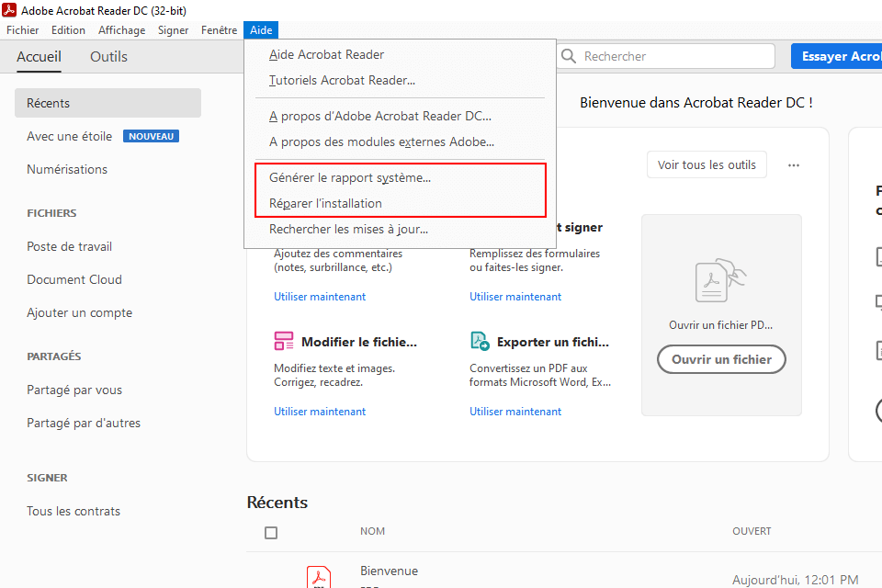
Task: Select Rechercher les mises à jour...
Action: (348, 230)
